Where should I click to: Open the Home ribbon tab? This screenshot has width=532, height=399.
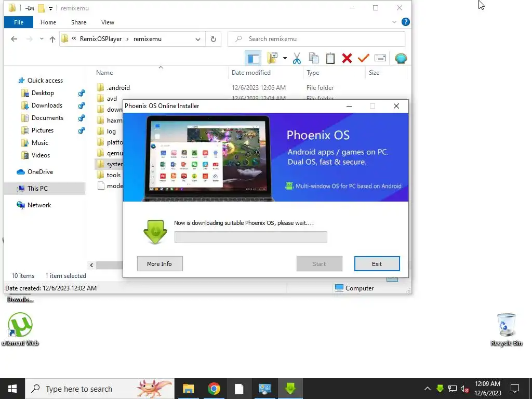48,22
